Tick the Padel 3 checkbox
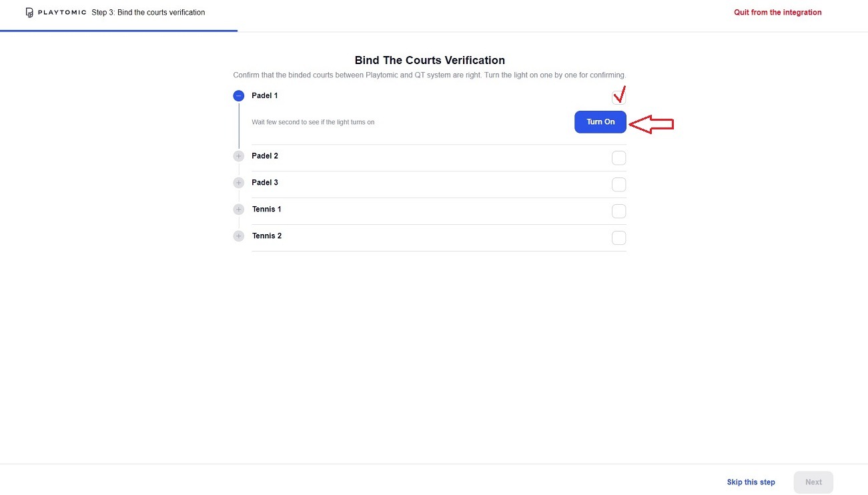 pyautogui.click(x=618, y=185)
